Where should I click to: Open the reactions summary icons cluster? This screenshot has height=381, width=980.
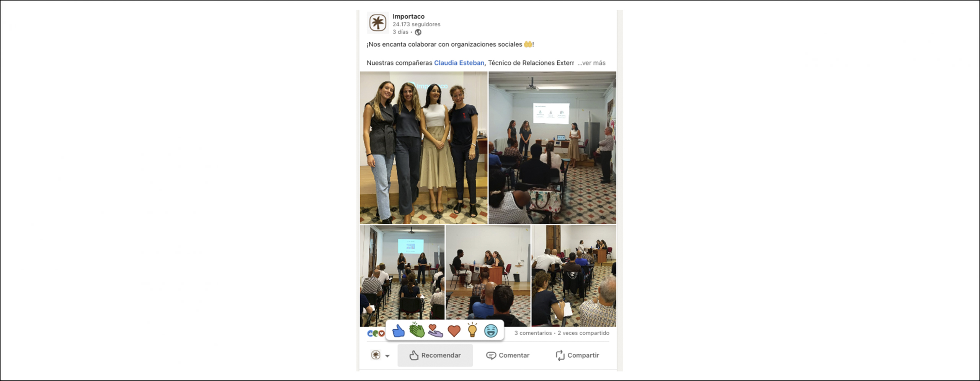[x=376, y=333]
